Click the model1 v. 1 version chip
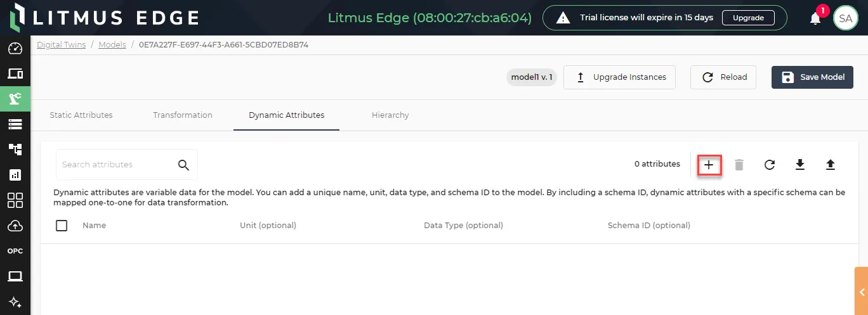Image resolution: width=868 pixels, height=315 pixels. point(532,77)
